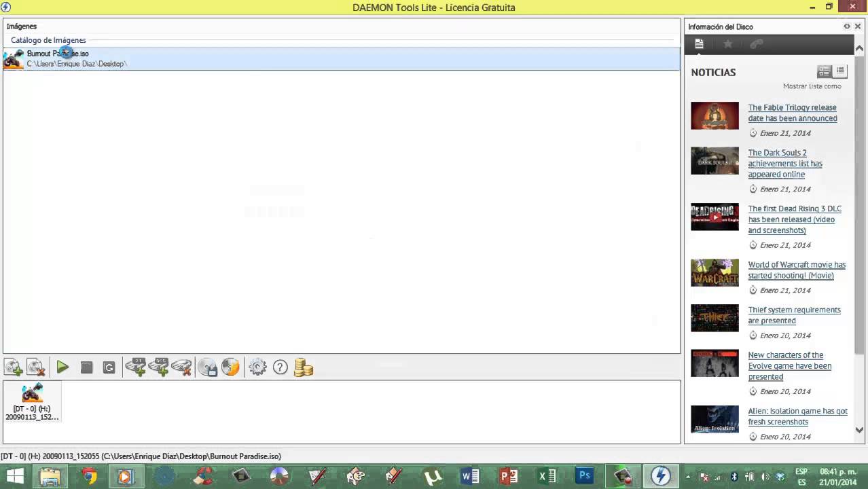The width and height of the screenshot is (868, 489).
Task: Open Google Chrome from taskbar
Action: click(x=89, y=477)
